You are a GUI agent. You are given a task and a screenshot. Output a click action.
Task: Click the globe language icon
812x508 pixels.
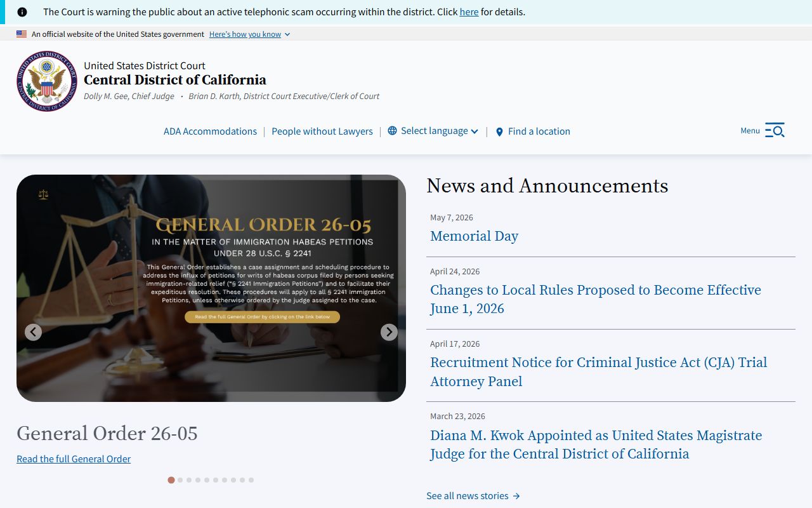click(392, 131)
